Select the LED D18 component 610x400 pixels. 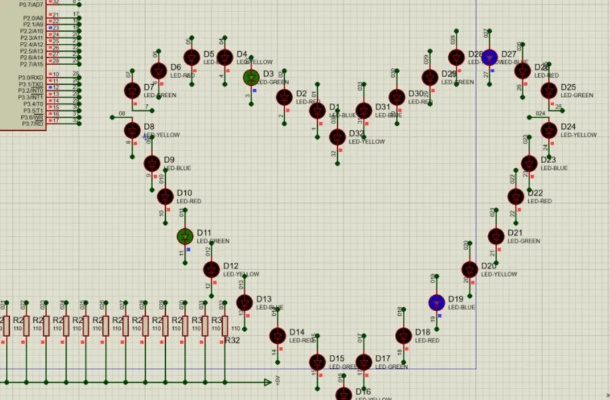pos(403,336)
